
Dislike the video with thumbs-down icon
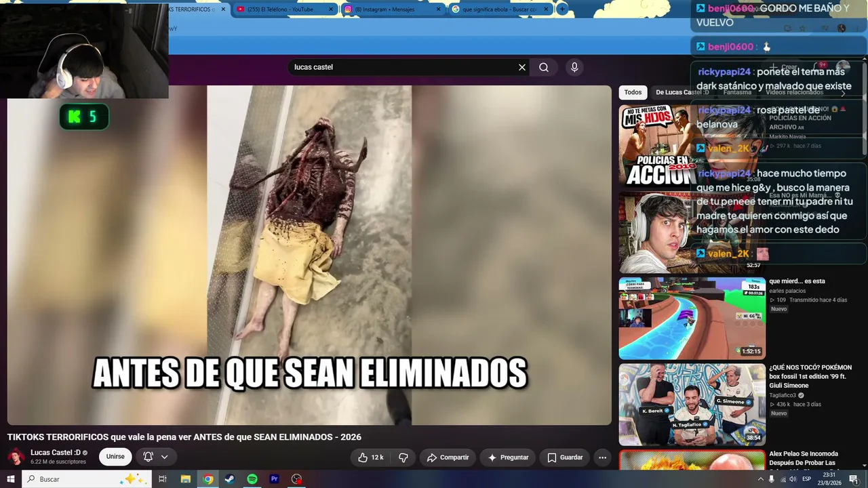[x=403, y=457]
